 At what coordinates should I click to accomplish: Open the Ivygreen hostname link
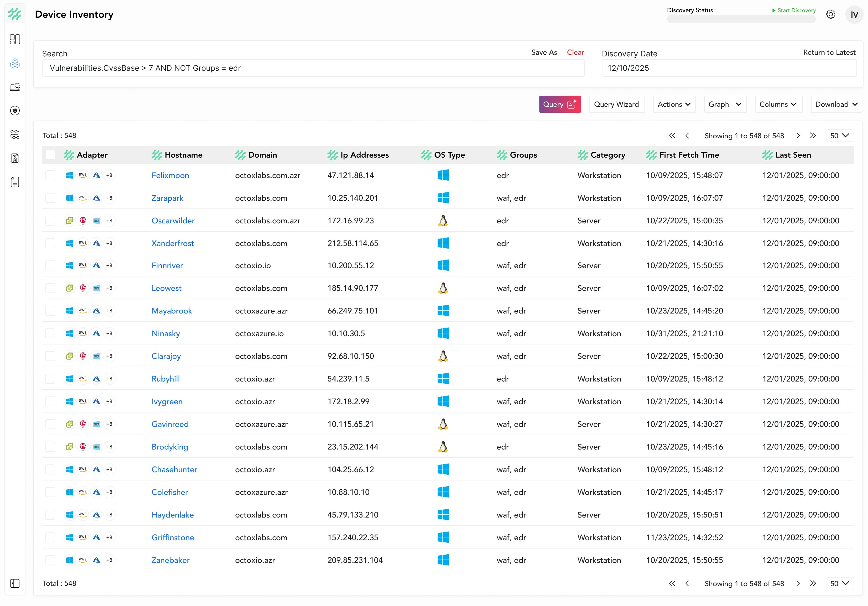(x=167, y=402)
